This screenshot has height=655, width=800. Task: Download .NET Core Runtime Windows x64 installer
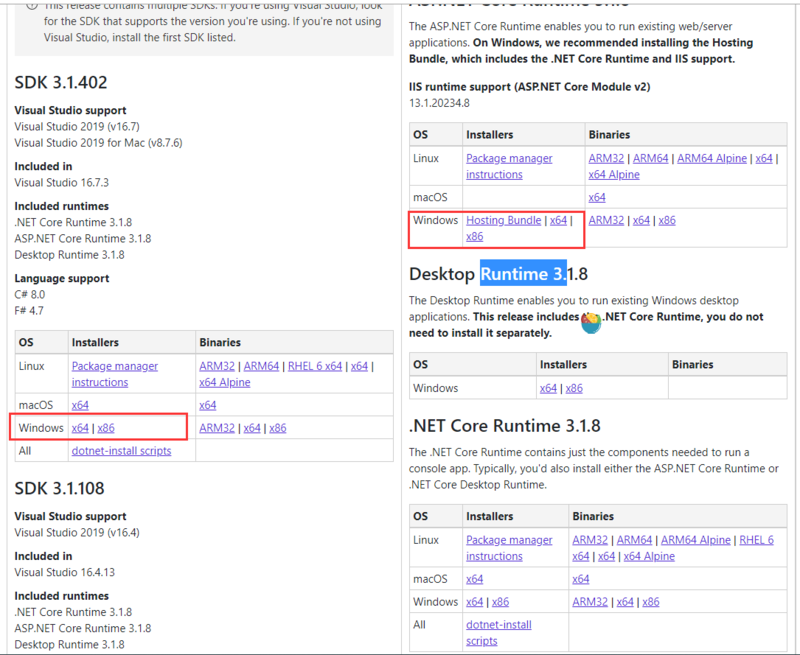(x=474, y=602)
